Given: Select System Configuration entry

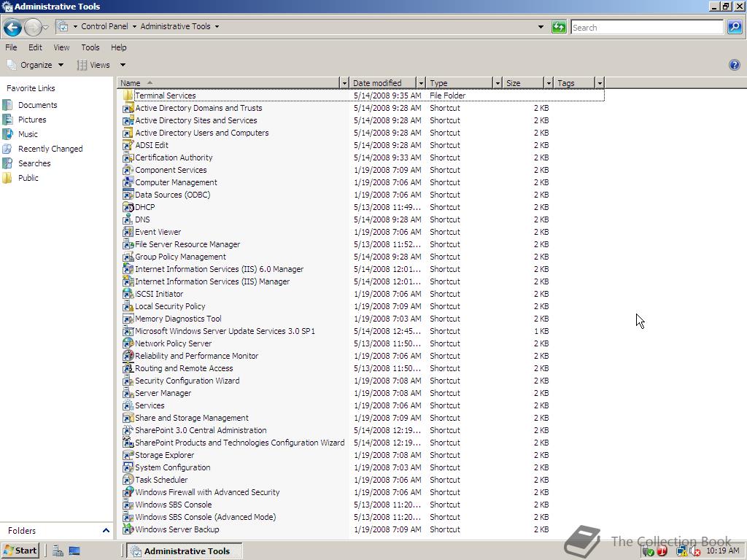Looking at the screenshot, I should click(x=172, y=467).
